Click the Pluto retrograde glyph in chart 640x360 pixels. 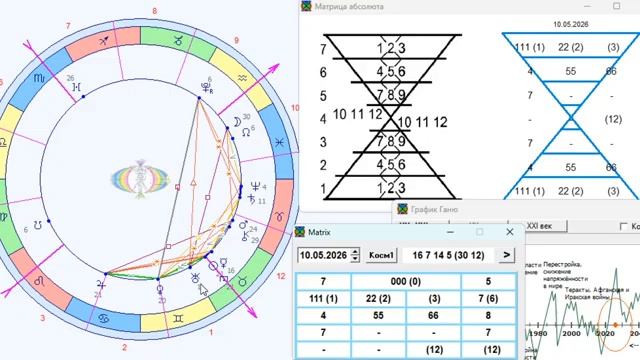point(207,87)
